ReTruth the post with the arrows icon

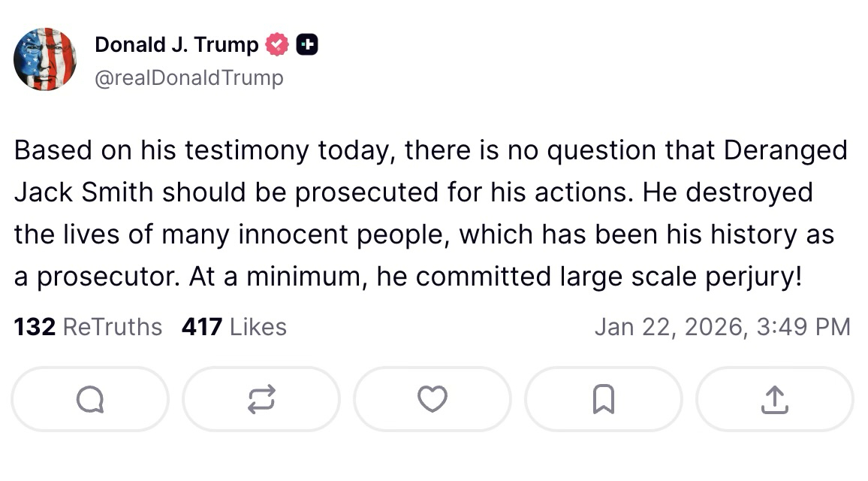coord(261,399)
